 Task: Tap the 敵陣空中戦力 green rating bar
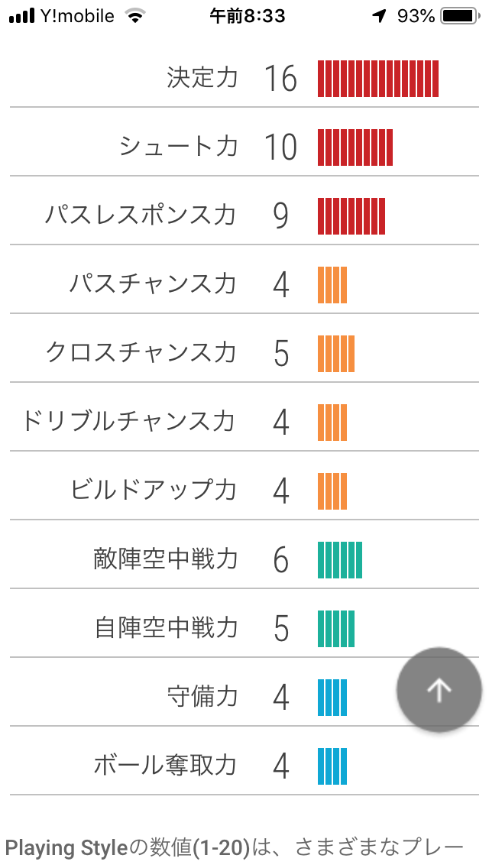click(x=340, y=560)
